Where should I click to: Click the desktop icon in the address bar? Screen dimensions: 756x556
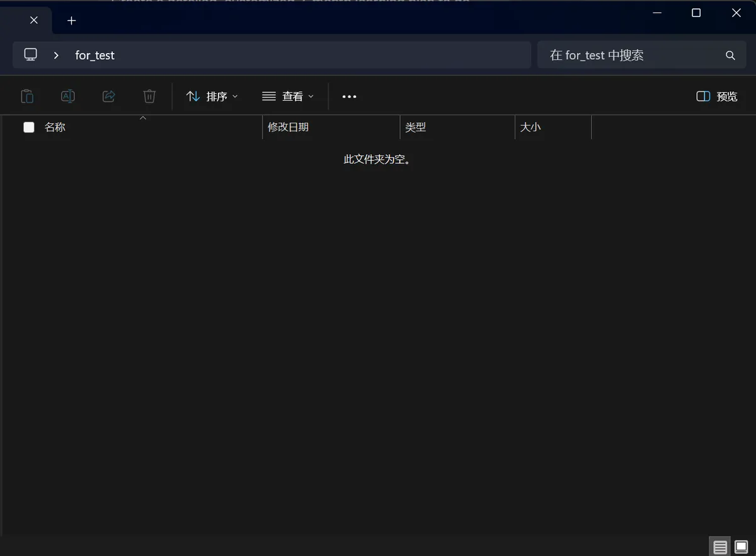[x=30, y=55]
